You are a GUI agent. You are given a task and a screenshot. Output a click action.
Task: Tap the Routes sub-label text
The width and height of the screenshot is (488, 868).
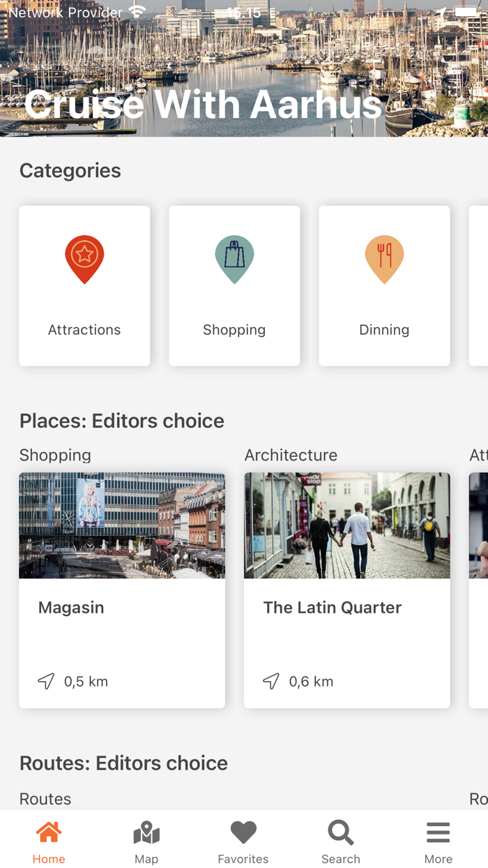click(45, 799)
